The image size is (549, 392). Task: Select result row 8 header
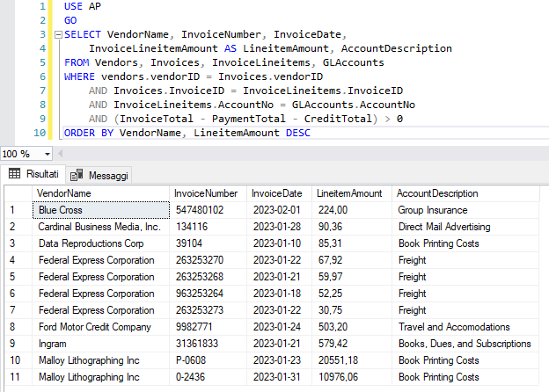click(x=18, y=327)
